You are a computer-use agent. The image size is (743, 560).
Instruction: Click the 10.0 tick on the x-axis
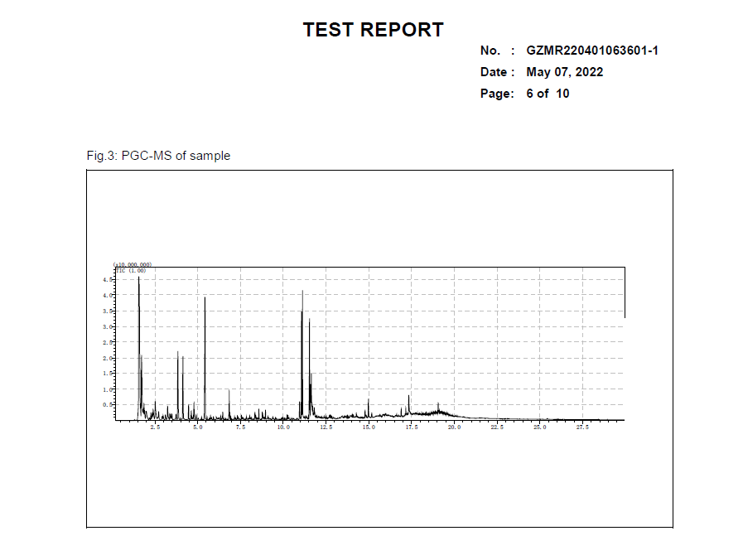[282, 427]
